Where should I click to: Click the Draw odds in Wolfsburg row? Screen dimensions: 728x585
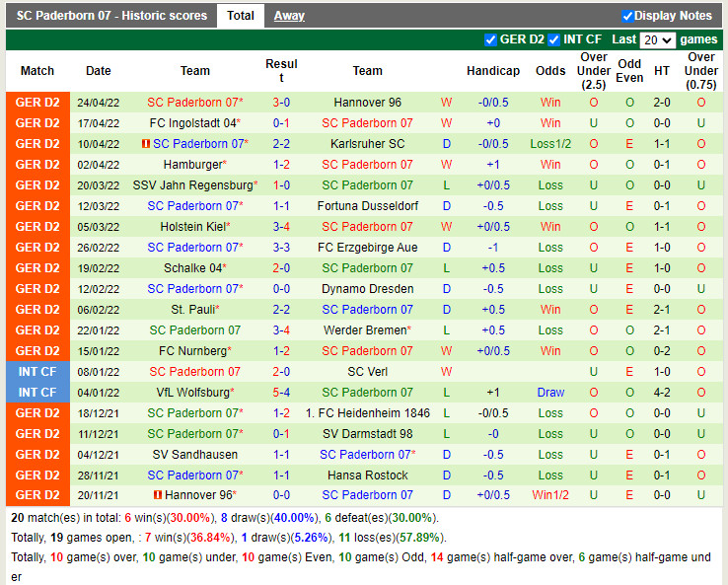coord(550,393)
